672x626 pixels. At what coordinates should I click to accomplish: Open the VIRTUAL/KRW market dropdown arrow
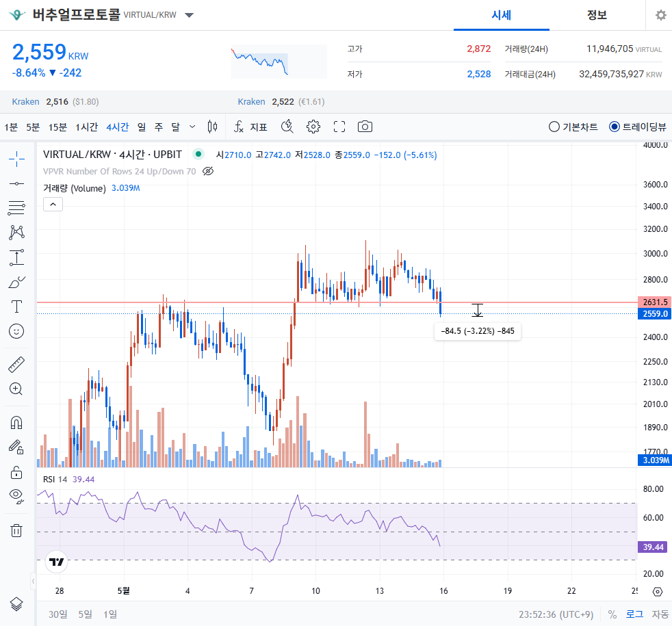(189, 15)
